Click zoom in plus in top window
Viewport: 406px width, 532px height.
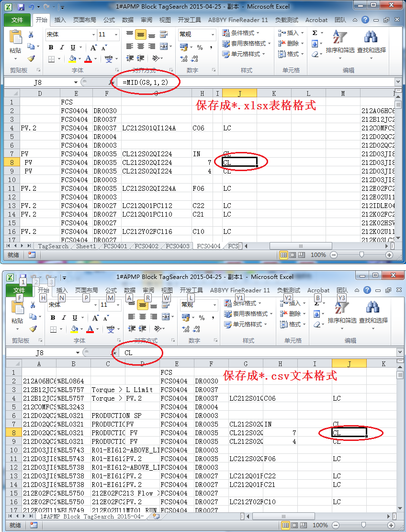coord(389,255)
